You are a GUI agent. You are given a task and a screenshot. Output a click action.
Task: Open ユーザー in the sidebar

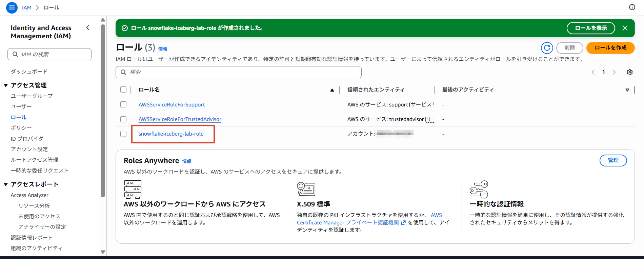[x=21, y=106]
